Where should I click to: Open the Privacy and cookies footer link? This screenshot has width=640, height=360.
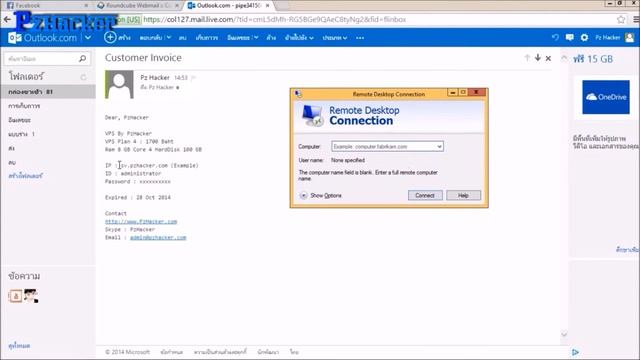point(220,352)
